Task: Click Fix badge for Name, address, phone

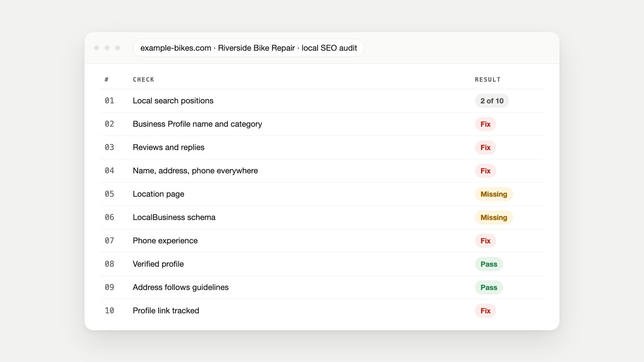Action: pos(485,171)
